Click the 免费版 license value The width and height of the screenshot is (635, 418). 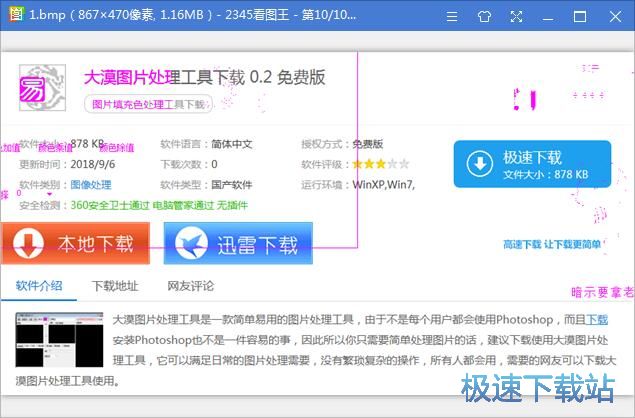pos(367,144)
